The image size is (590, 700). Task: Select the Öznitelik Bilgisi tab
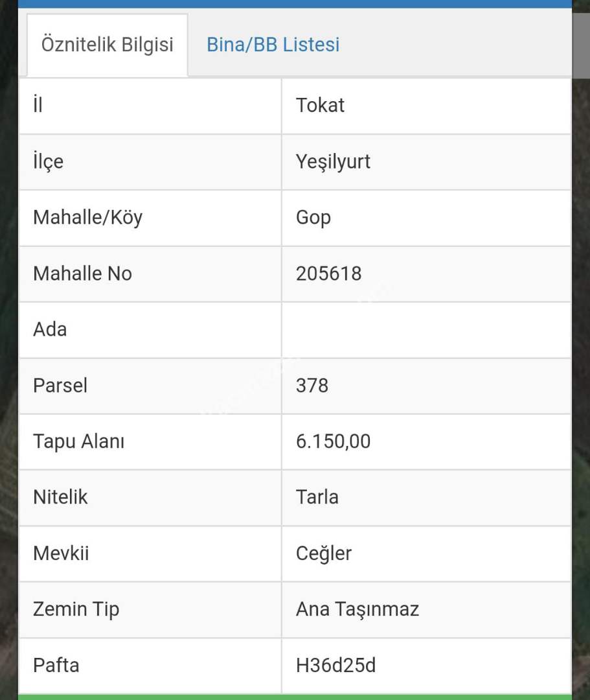108,45
